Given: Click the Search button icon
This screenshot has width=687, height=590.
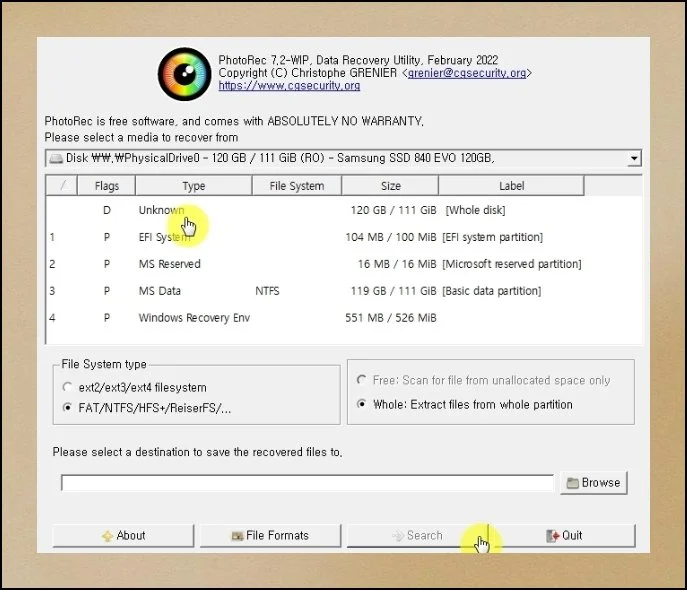Looking at the screenshot, I should tap(398, 536).
